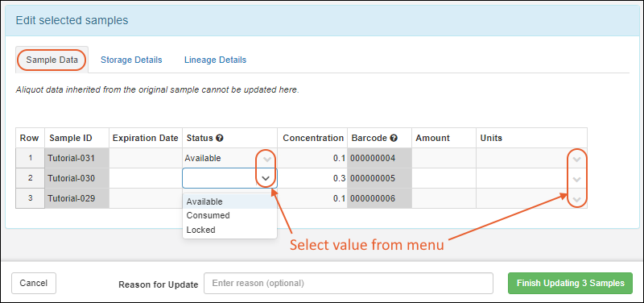The height and width of the screenshot is (303, 644).
Task: Switch to the Lineage Details tab
Action: point(215,60)
